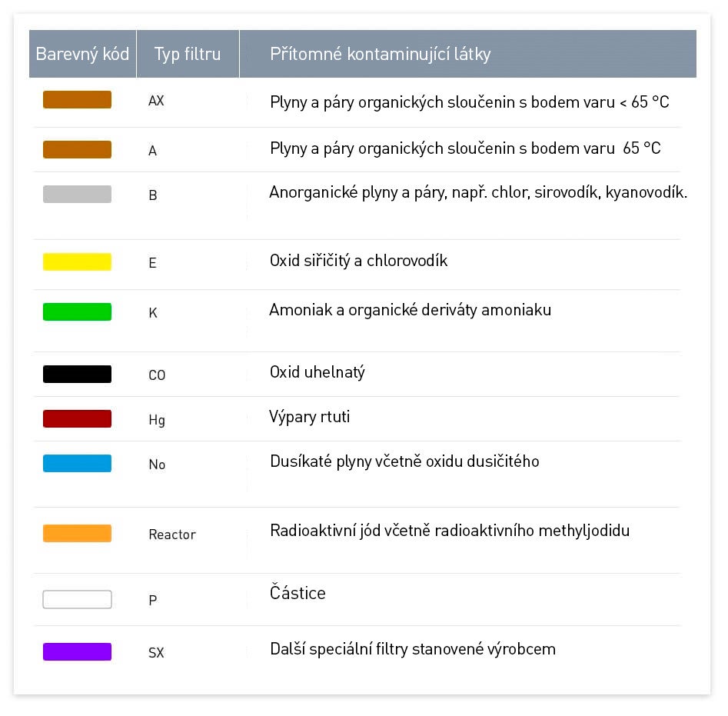The height and width of the screenshot is (716, 728).
Task: Click the brown AX filter color swatch
Action: click(77, 100)
